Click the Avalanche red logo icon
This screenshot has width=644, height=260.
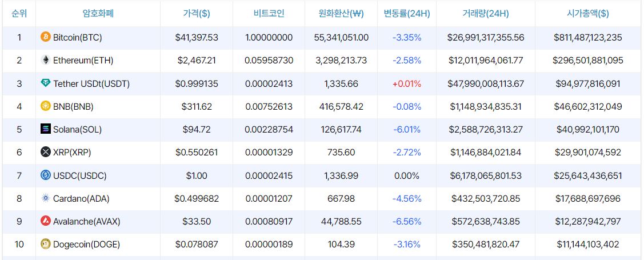46,221
